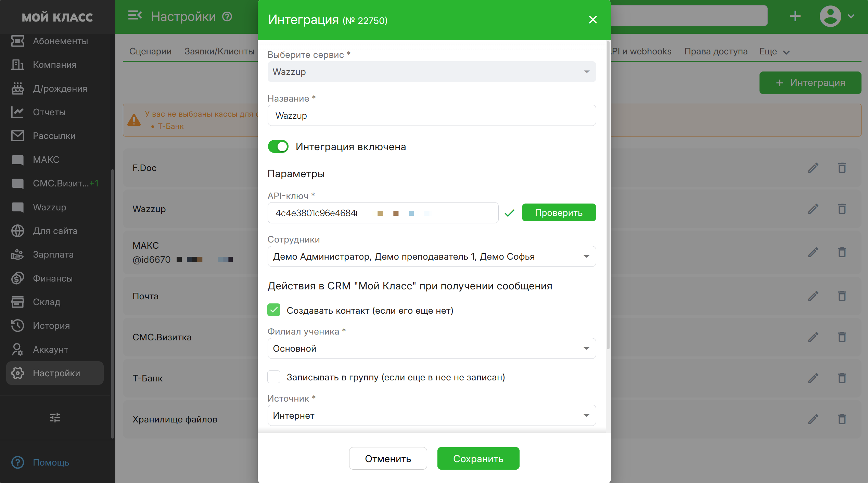868x483 pixels.
Task: Edit the F.Doc integration pencil icon
Action: coord(814,168)
